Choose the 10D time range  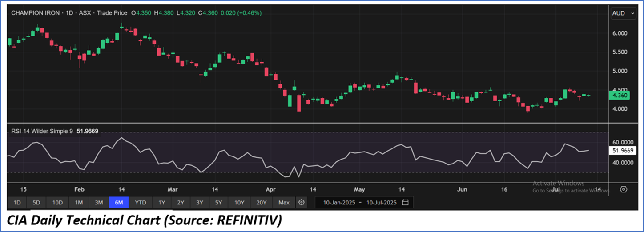point(57,203)
